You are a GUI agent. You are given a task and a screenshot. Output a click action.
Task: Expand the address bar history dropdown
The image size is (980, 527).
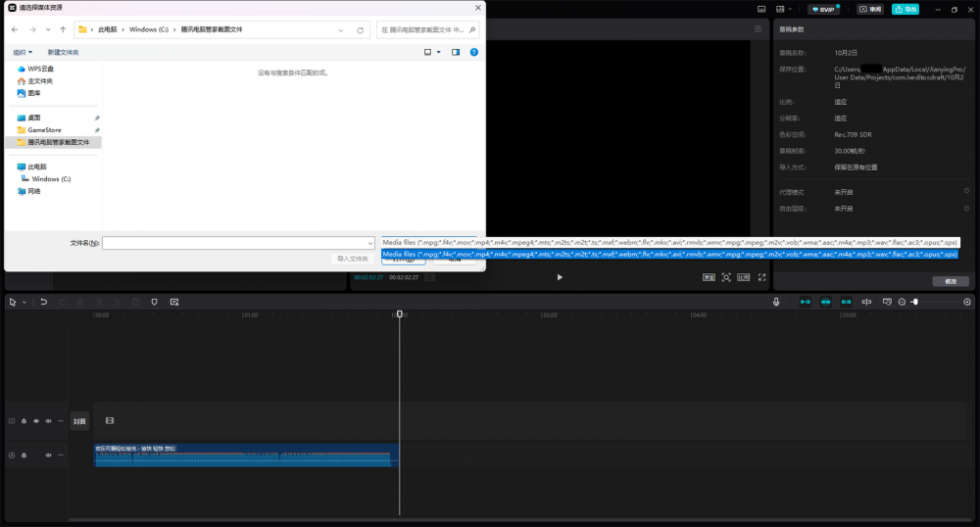pos(341,30)
